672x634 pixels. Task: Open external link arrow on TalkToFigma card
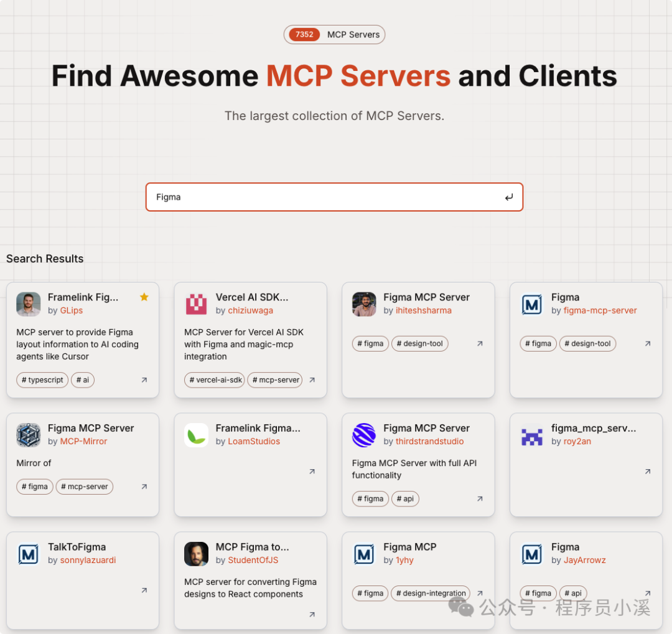click(144, 590)
